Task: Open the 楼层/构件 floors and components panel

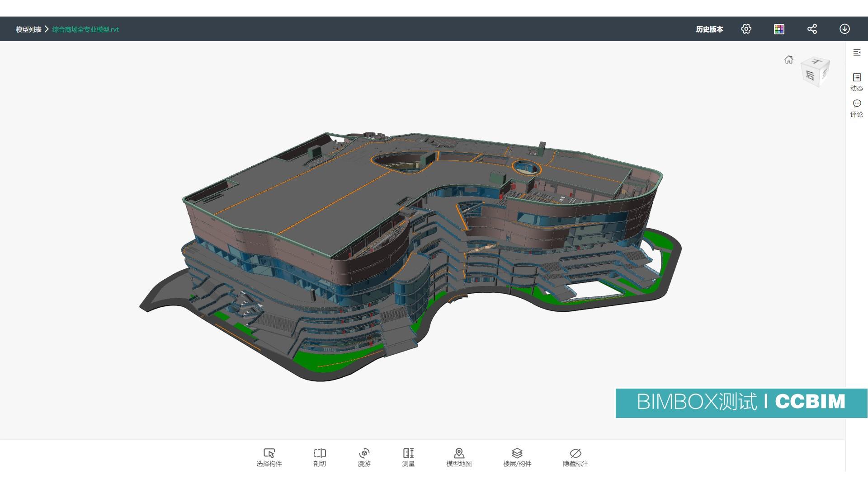Action: (x=517, y=456)
